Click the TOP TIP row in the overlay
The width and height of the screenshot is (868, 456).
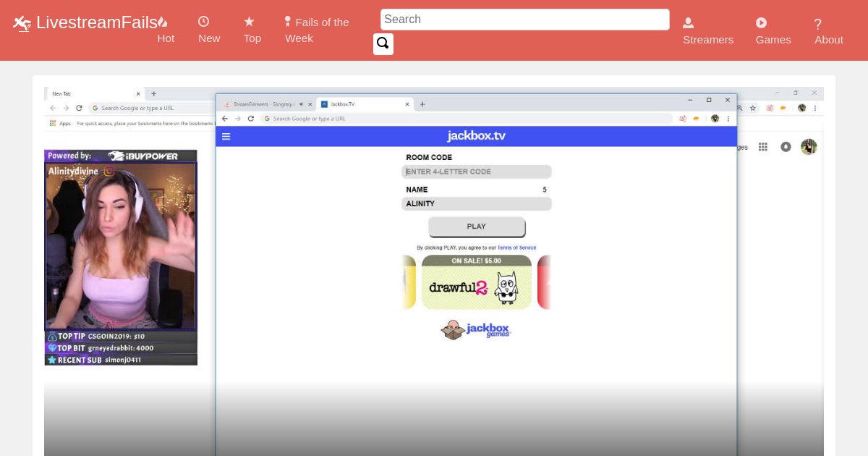(121, 337)
